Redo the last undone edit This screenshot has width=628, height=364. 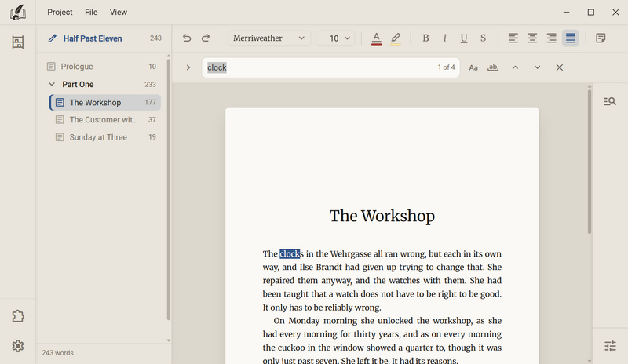point(206,38)
